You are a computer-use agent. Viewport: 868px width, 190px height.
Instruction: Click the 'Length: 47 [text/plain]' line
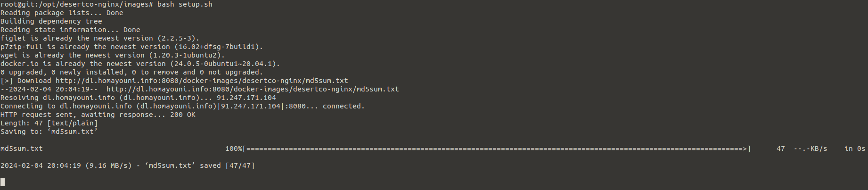[49, 123]
